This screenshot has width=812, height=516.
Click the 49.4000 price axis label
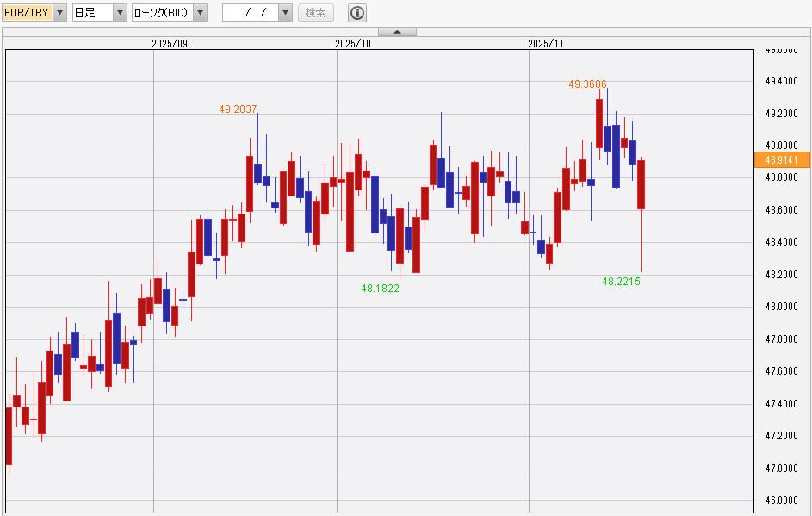782,81
